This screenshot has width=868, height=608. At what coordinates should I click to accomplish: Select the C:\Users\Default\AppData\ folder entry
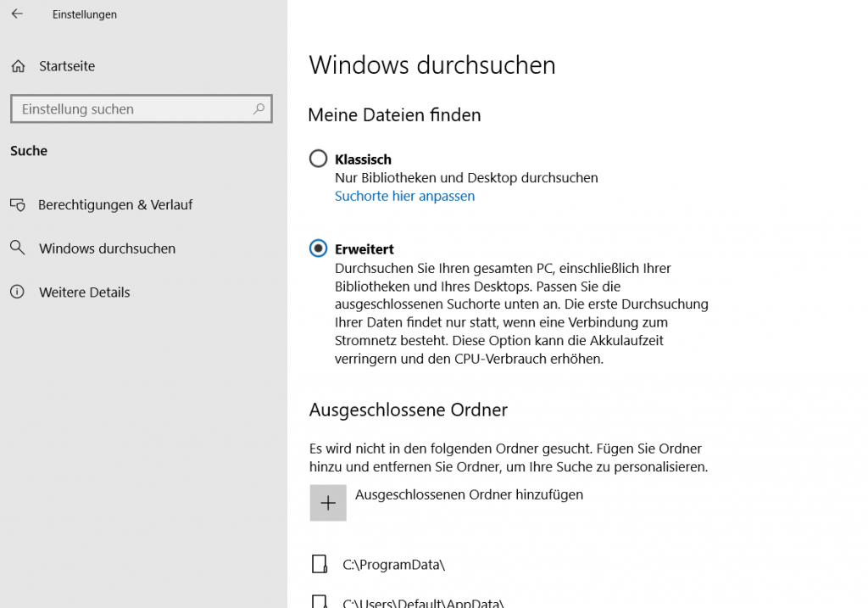pos(423,602)
